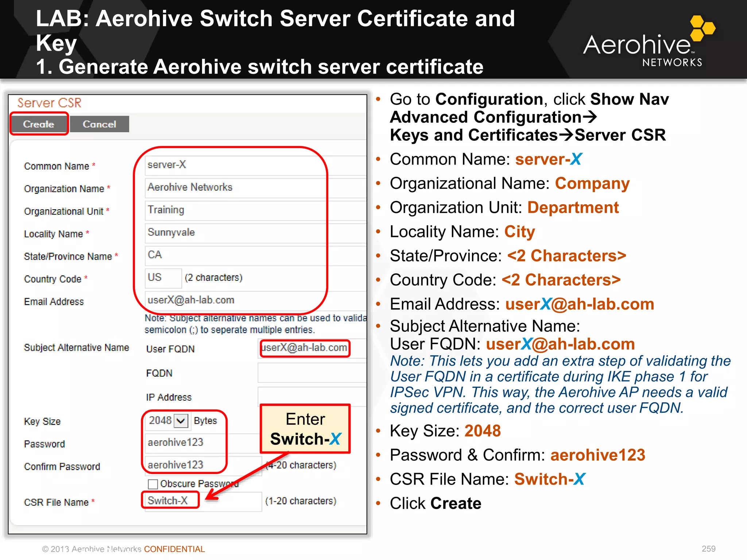Viewport: 747px width, 560px height.
Task: Click the CSR File Name field with Switch-X
Action: 203,501
